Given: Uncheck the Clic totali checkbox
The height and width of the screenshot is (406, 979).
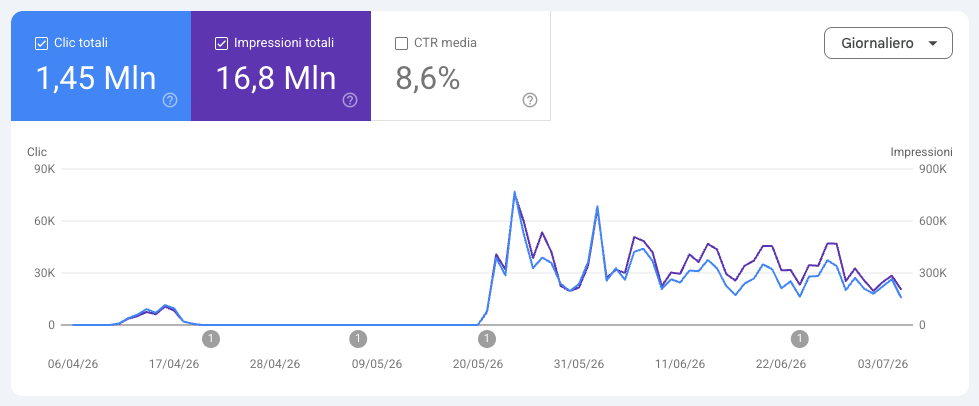Looking at the screenshot, I should click(41, 44).
